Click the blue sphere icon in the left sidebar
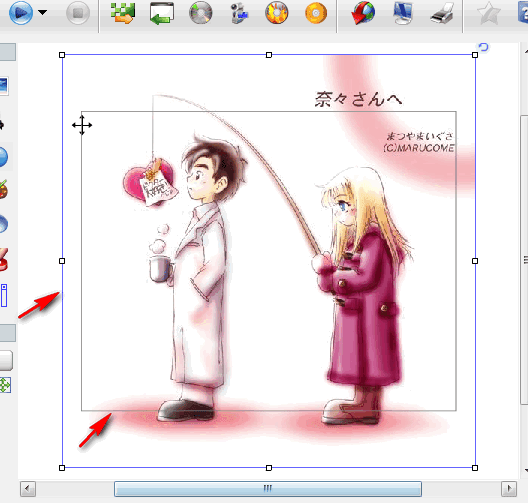Image resolution: width=528 pixels, height=503 pixels. point(3,157)
